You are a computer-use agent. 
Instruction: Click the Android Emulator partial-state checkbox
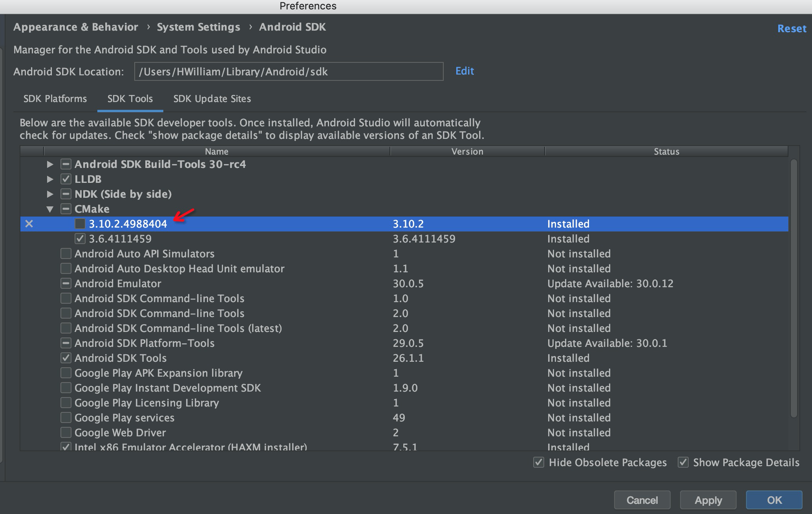tap(66, 283)
